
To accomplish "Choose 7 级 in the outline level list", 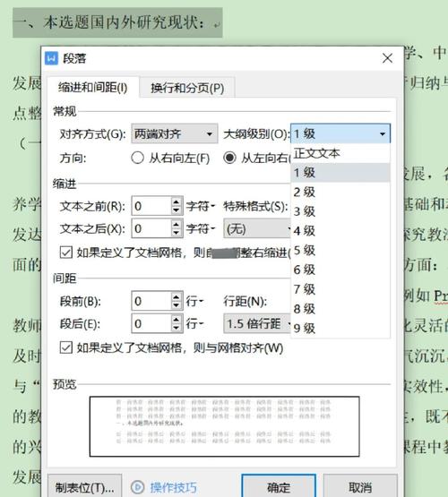I will [x=340, y=289].
